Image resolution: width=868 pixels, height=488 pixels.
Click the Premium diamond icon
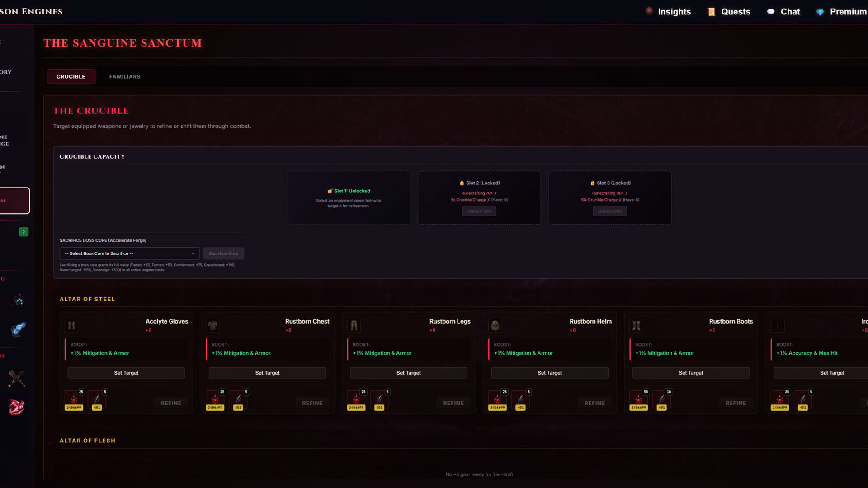(820, 12)
